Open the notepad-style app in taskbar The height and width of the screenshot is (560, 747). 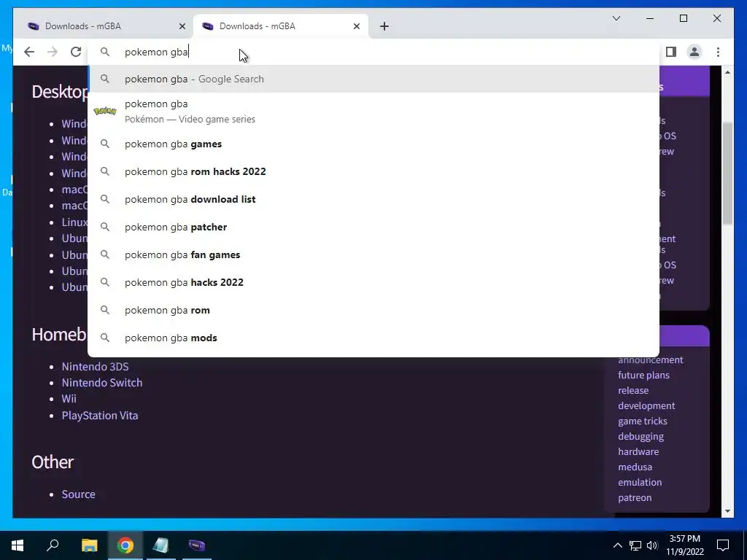(x=161, y=545)
